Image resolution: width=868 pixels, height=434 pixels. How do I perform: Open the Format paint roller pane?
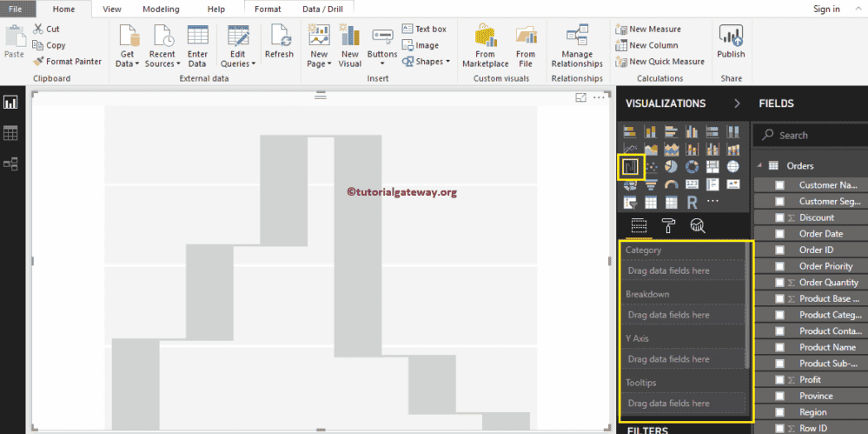[x=668, y=225]
